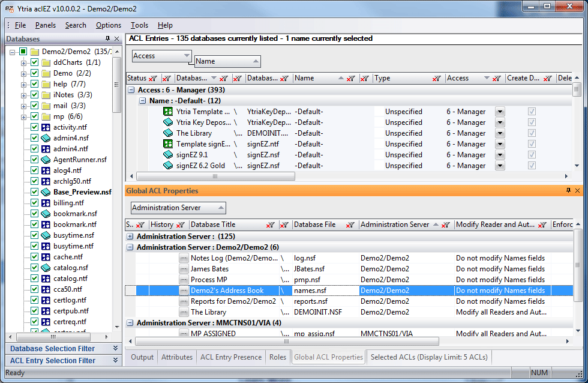
Task: Open Access dropdown for The Library row
Action: point(500,133)
